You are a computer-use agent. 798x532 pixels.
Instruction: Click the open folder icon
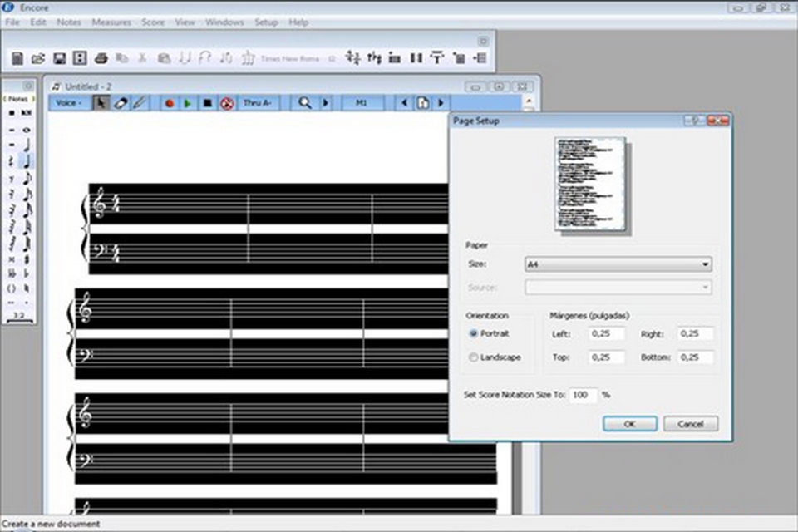38,58
